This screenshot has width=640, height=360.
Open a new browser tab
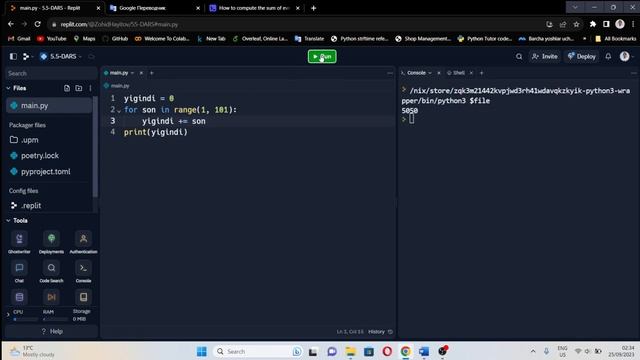313,8
